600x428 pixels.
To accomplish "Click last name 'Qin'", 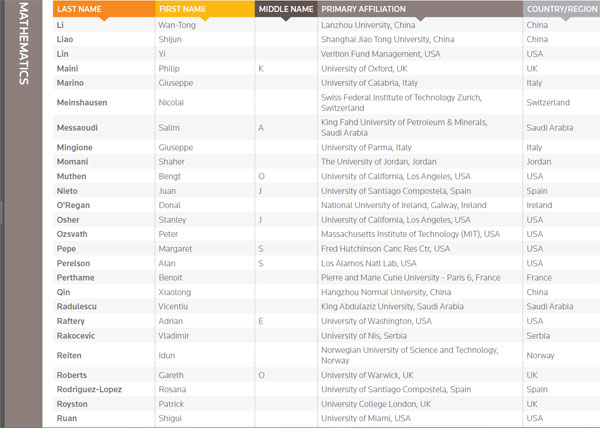I will pyautogui.click(x=63, y=292).
